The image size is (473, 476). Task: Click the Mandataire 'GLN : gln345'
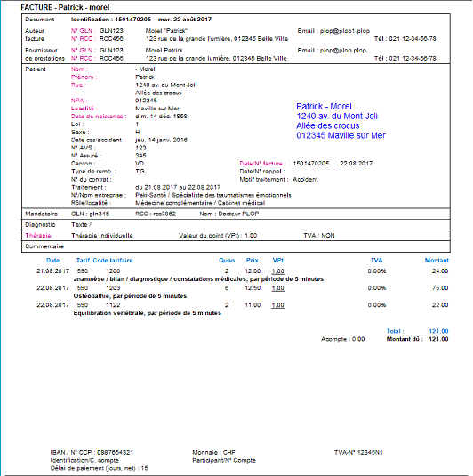pyautogui.click(x=90, y=214)
